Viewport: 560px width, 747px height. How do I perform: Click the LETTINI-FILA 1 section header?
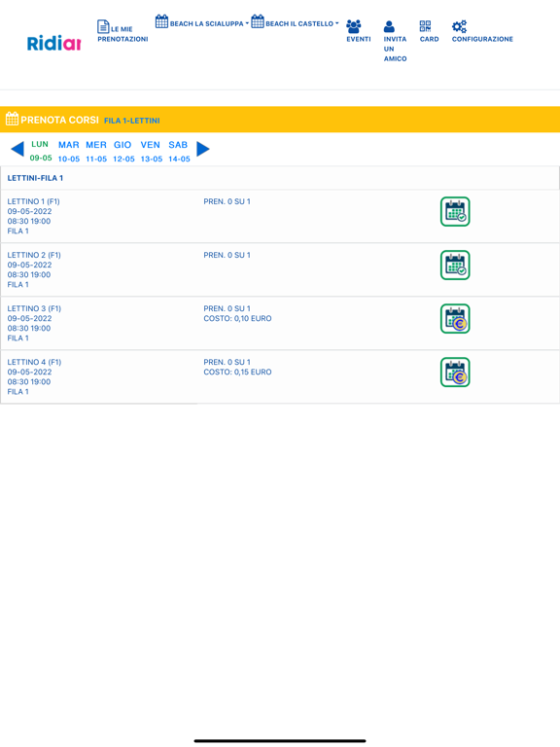pyautogui.click(x=35, y=178)
